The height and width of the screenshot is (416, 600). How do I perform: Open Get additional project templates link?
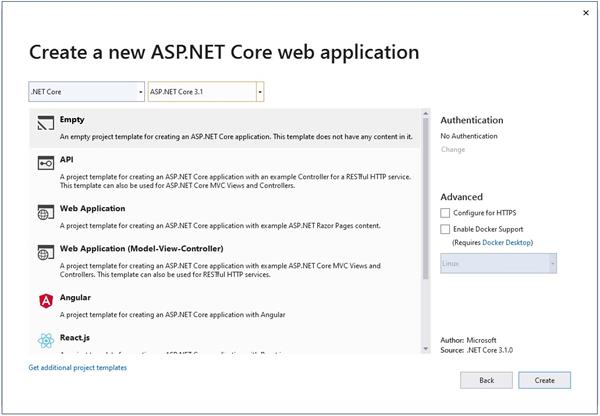[x=78, y=367]
